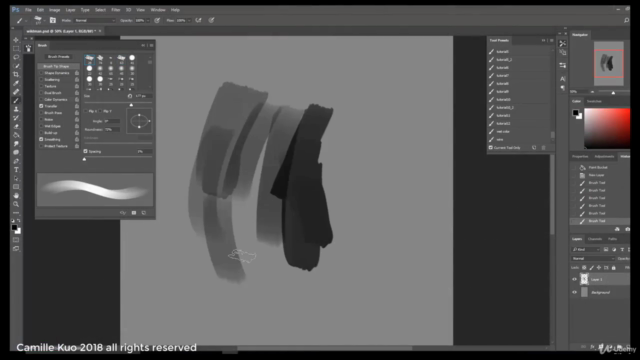The image size is (640, 360).
Task: Click the Spacing slider handle
Action: click(x=84, y=159)
